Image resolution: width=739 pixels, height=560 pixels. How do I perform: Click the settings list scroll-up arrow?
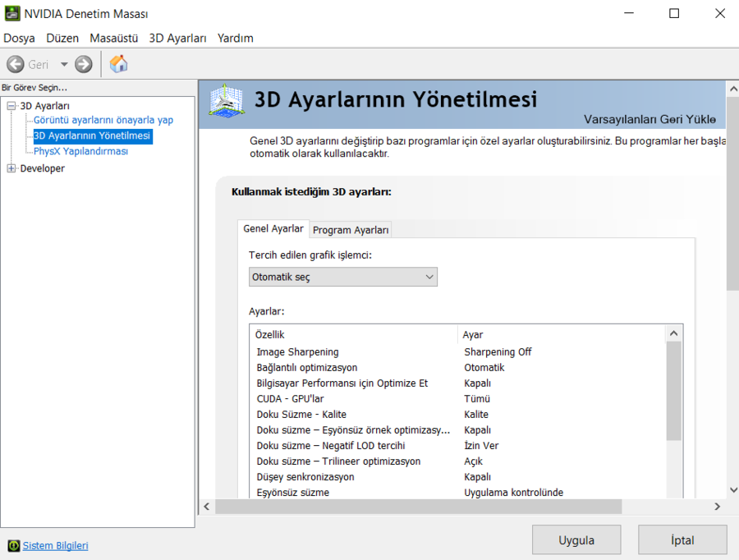tap(674, 333)
